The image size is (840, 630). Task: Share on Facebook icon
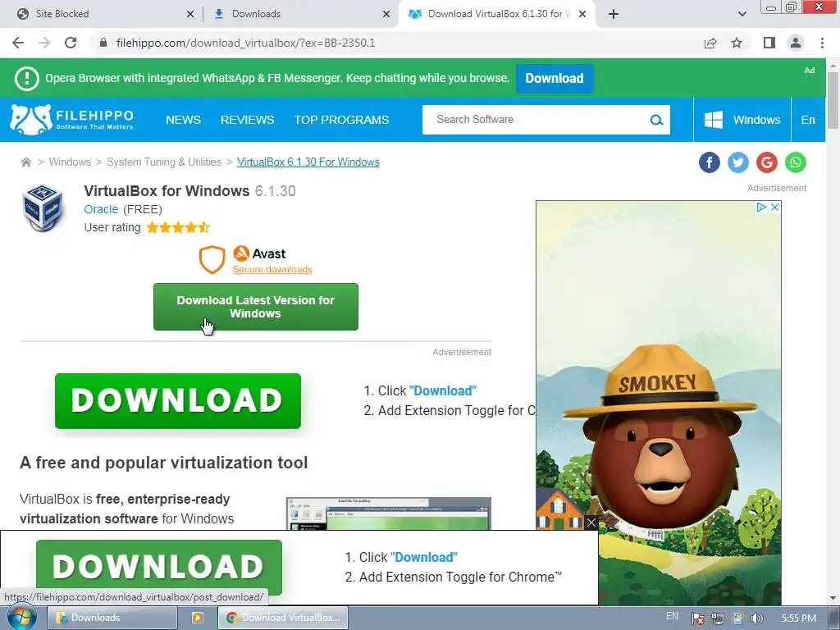coord(710,162)
